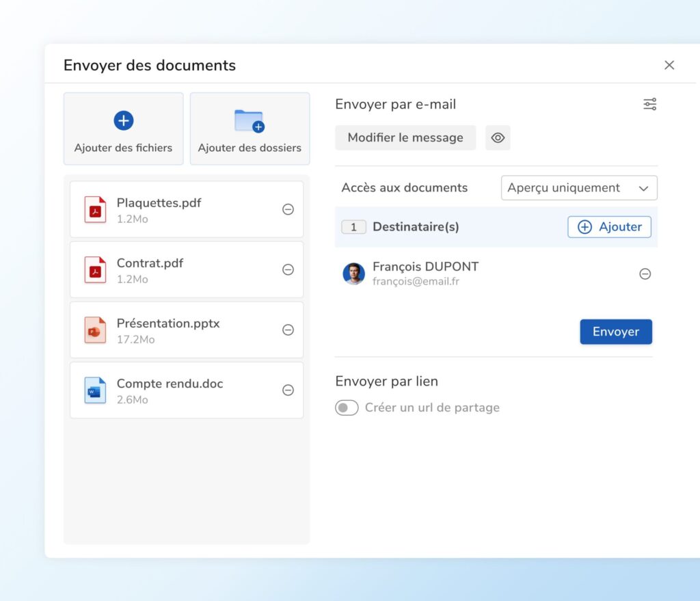The image size is (700, 601).
Task: Send the documents with Envoyer
Action: coord(616,332)
